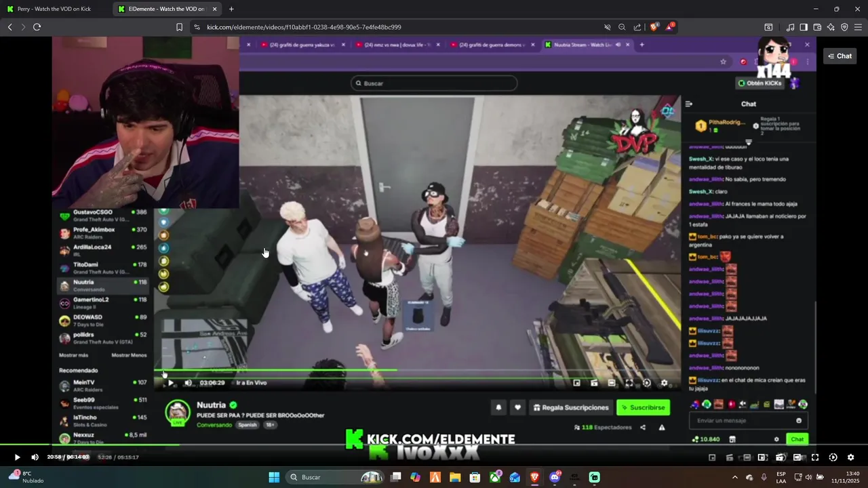Screen dimensions: 868x488
Task: Toggle the muted site audio icon
Action: point(608,27)
